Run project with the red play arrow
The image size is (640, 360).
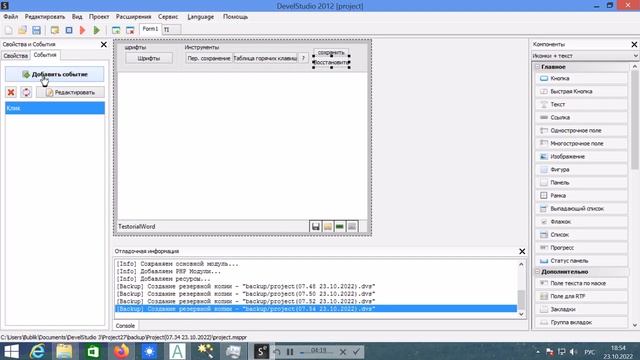point(82,30)
